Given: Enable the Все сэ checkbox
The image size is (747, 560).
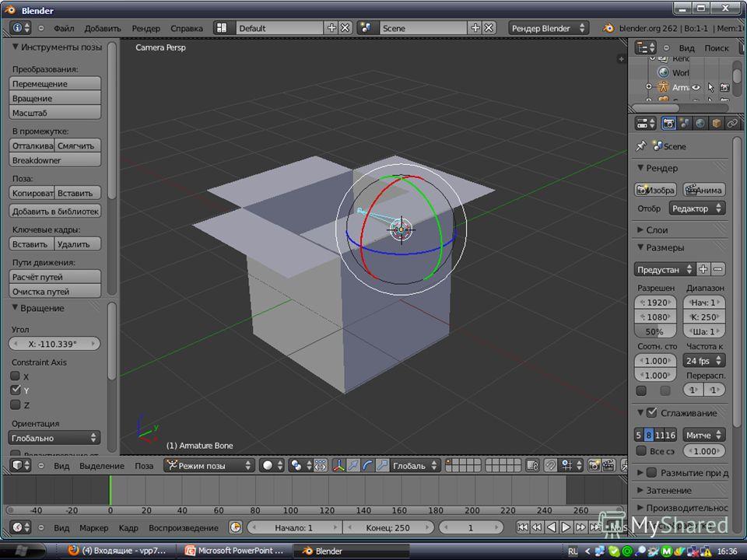Looking at the screenshot, I should pyautogui.click(x=641, y=450).
